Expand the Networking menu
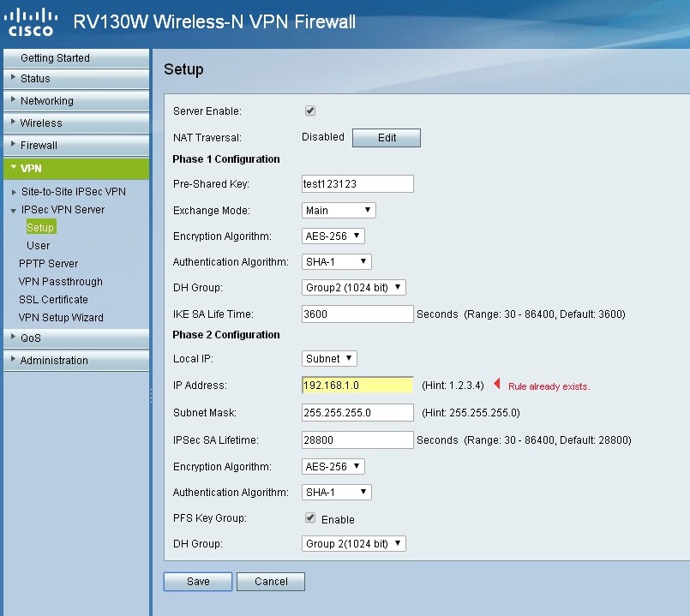690x616 pixels. click(76, 101)
